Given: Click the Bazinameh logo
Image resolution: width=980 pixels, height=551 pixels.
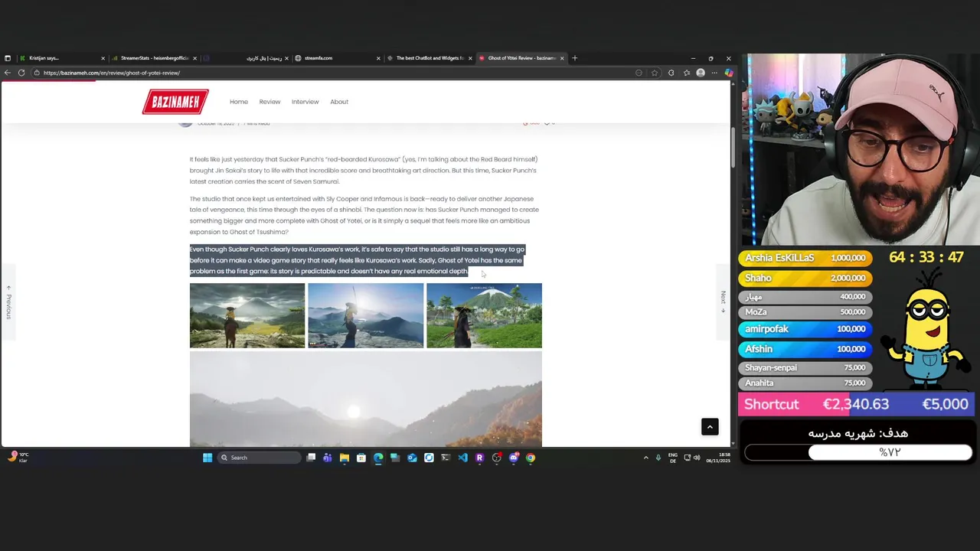Looking at the screenshot, I should 175,102.
